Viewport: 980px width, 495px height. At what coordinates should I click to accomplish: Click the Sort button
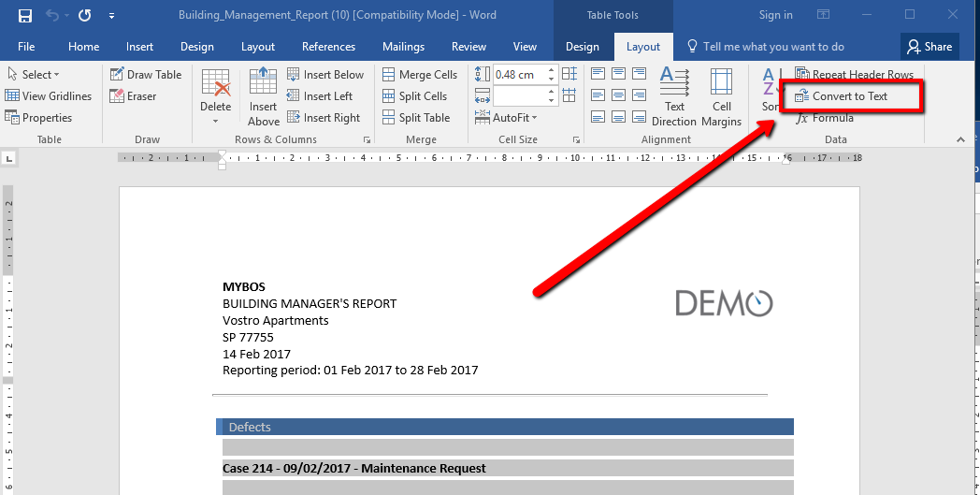pos(770,92)
